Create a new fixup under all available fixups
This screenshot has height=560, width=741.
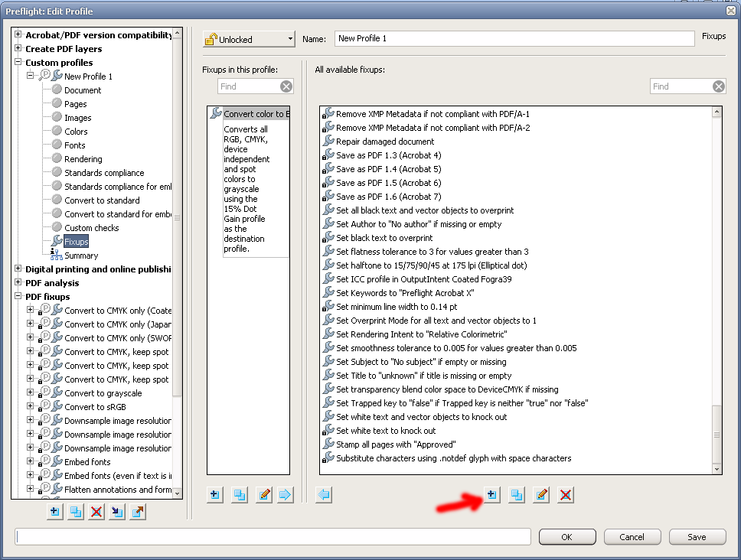click(x=492, y=495)
